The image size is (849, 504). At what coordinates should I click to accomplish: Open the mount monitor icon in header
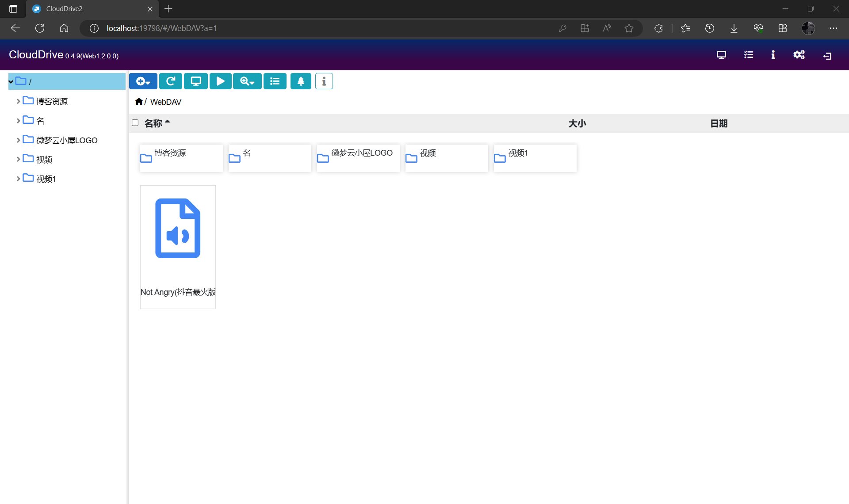pyautogui.click(x=721, y=55)
